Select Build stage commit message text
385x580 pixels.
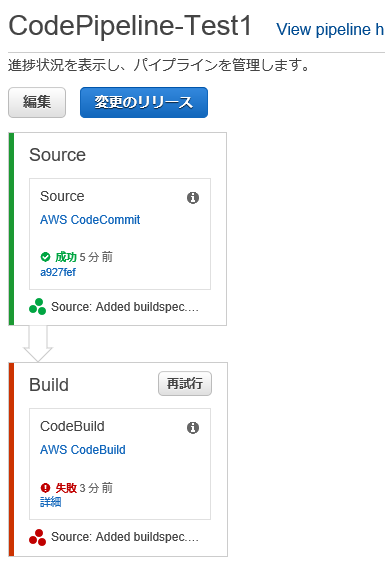click(x=125, y=537)
